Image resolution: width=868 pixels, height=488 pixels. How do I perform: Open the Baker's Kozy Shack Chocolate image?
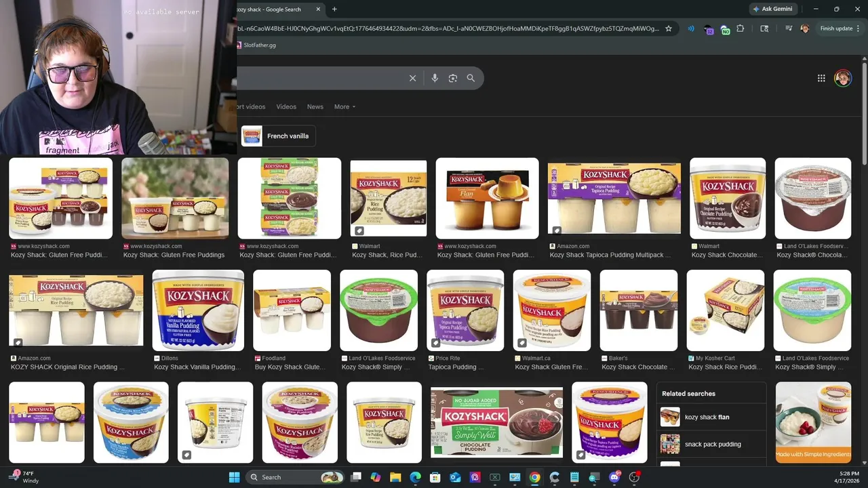point(639,310)
